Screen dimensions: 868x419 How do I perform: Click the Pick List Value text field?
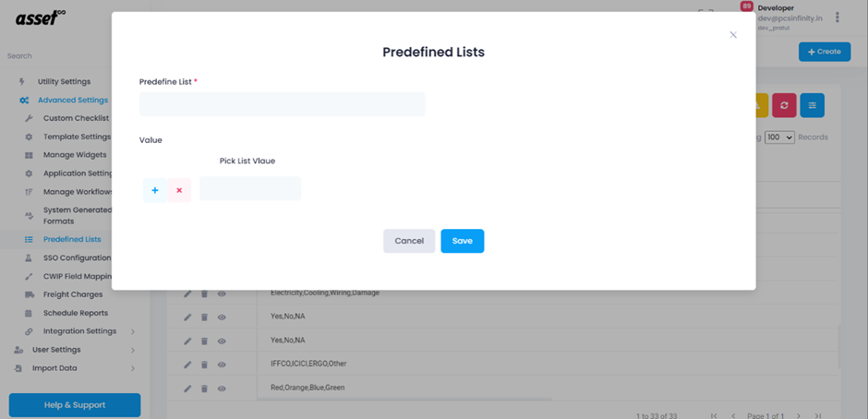[250, 188]
